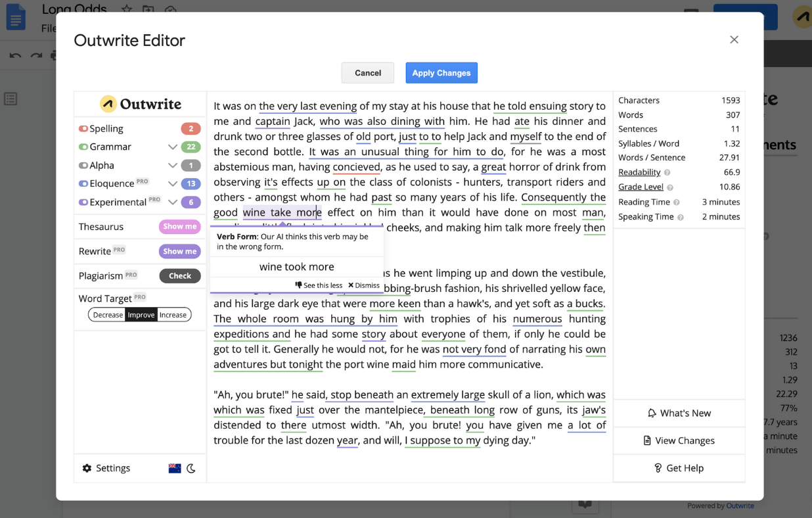Select the Increase word target option

click(x=173, y=315)
